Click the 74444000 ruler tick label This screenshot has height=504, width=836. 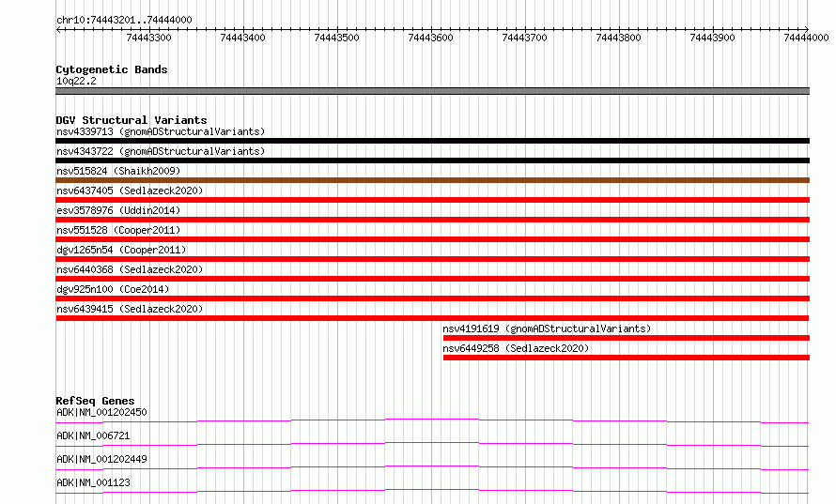[806, 38]
